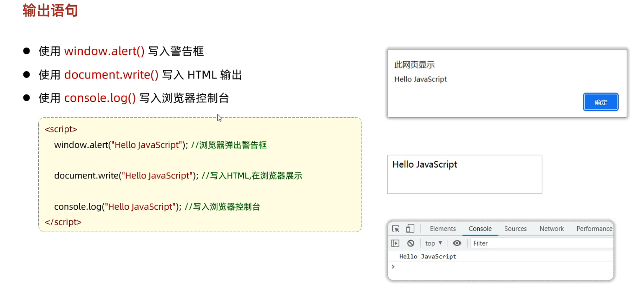Switch to the Console tab
This screenshot has height=299, width=644.
tap(480, 229)
